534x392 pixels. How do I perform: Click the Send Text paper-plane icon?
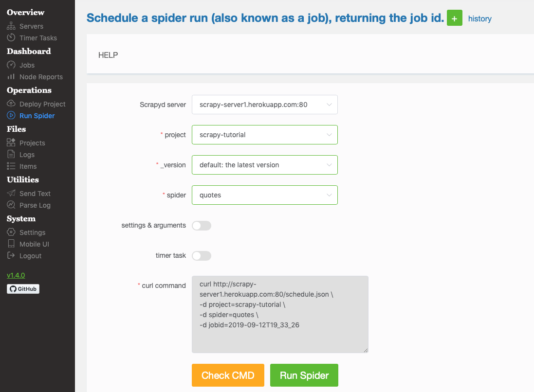tap(11, 194)
